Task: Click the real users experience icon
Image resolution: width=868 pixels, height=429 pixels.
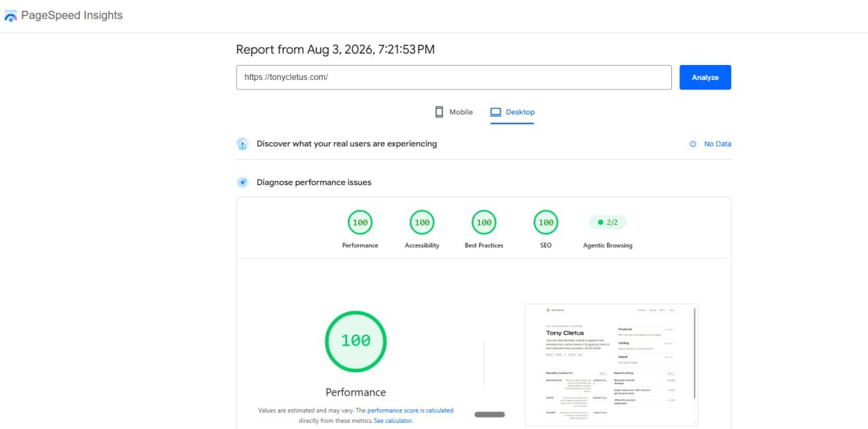Action: 242,144
